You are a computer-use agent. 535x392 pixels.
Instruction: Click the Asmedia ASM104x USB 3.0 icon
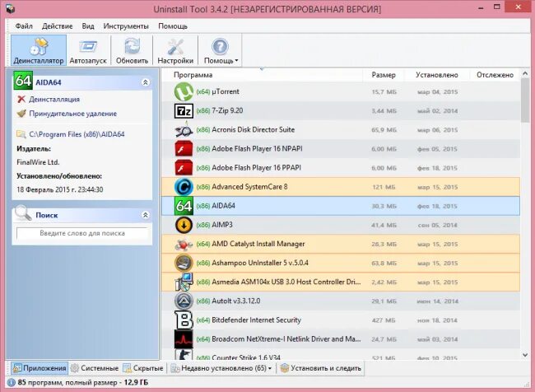(x=184, y=282)
